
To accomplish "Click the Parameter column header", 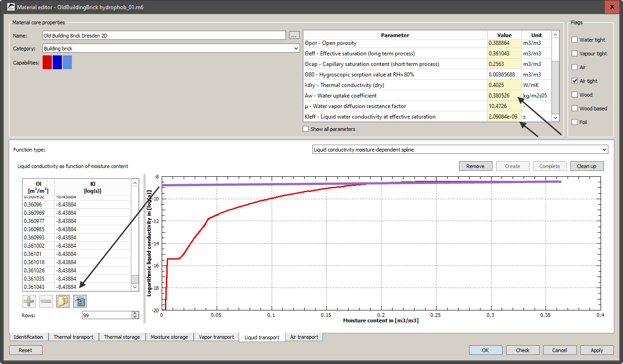I will pyautogui.click(x=395, y=35).
